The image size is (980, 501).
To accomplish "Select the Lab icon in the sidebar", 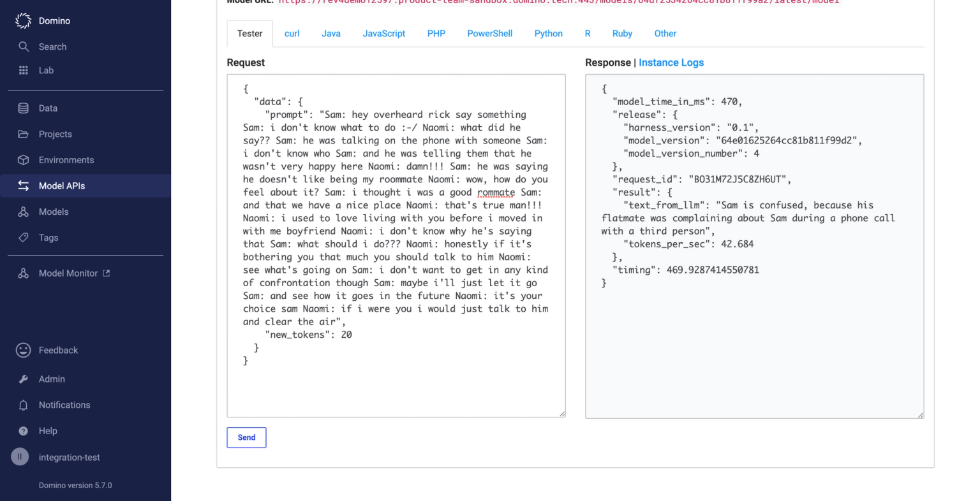I will coord(45,70).
